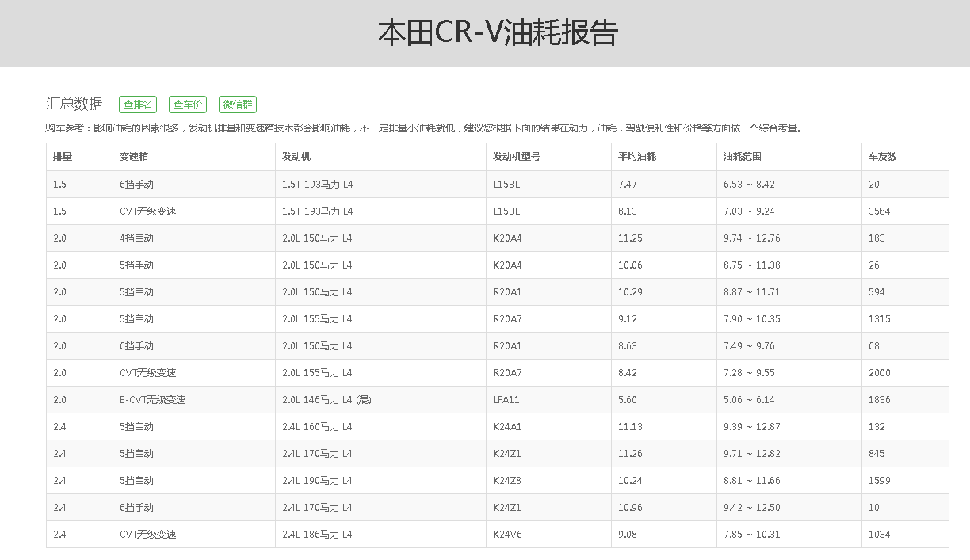The height and width of the screenshot is (560, 970).
Task: Click the 本田CR-V油耗报告 page title
Action: pyautogui.click(x=498, y=33)
